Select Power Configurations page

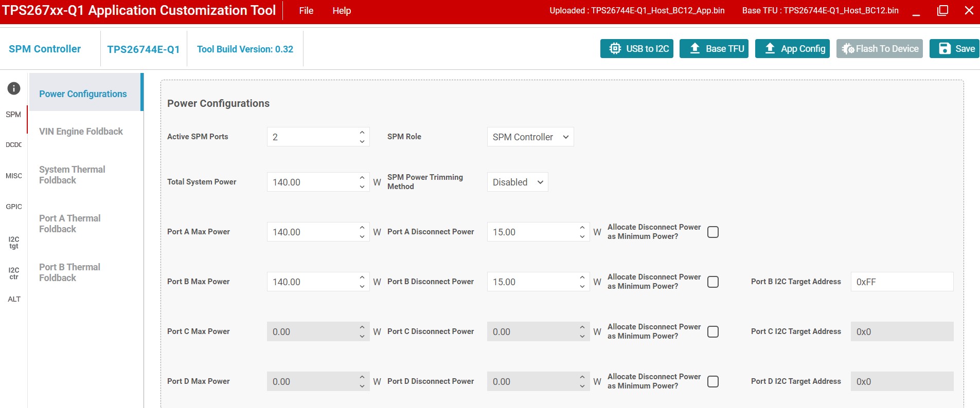point(85,92)
